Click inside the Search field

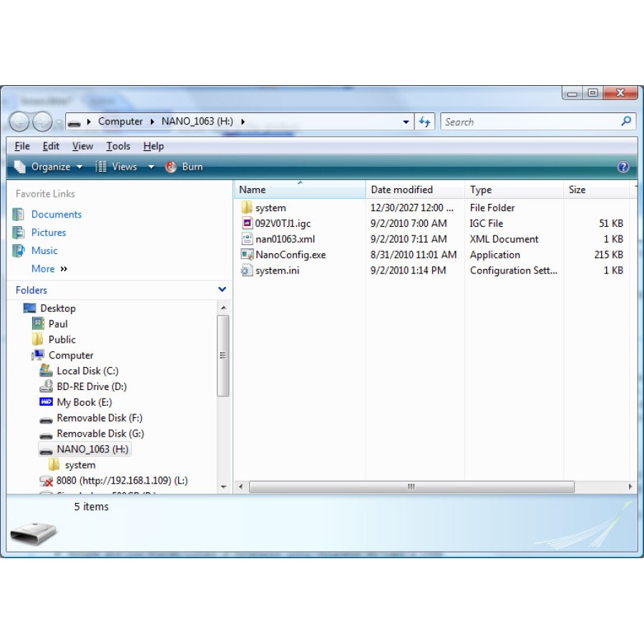[x=530, y=122]
